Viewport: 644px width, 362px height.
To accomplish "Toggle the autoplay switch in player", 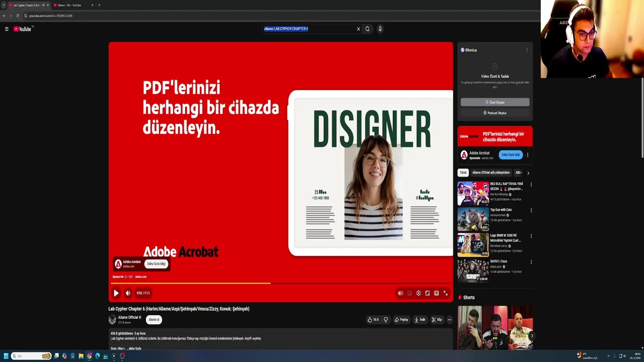I will coord(400,293).
